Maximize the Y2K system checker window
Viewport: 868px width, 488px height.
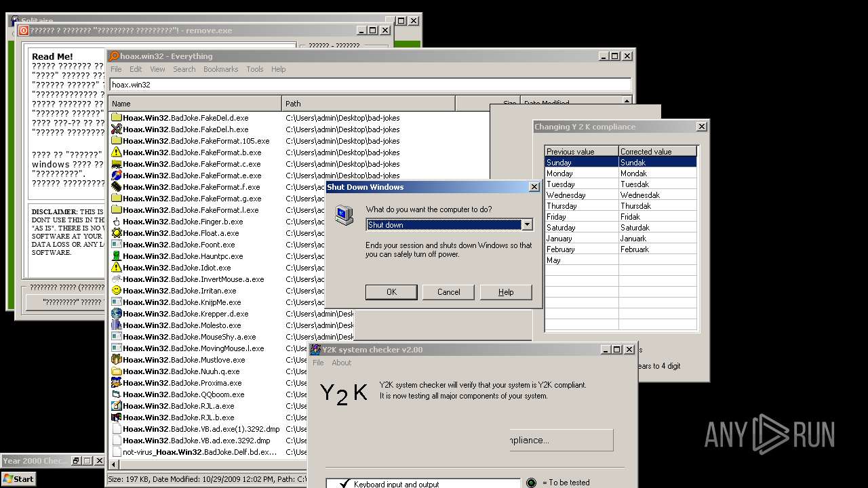click(x=616, y=350)
